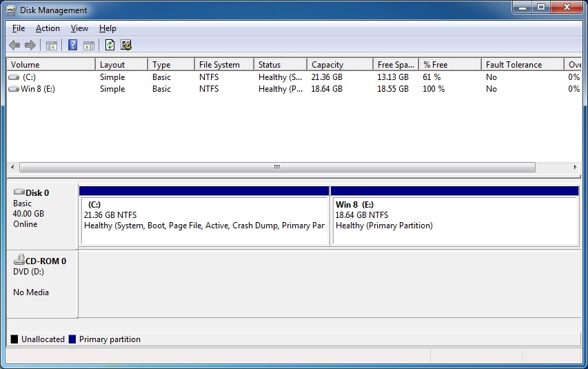
Task: Click the horizontal scrollbar right arrow
Action: coord(575,167)
